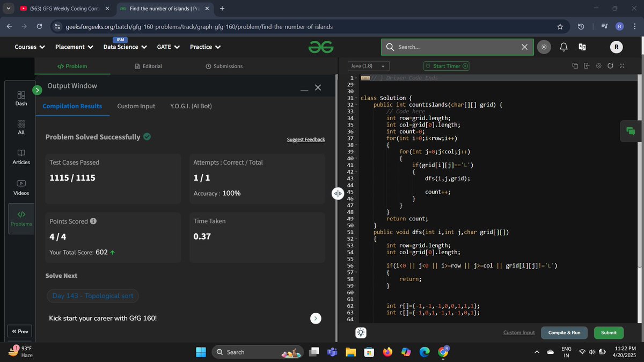Viewport: 644px width, 362px height.
Task: Close the Find the number of islands tab
Action: [x=207, y=9]
